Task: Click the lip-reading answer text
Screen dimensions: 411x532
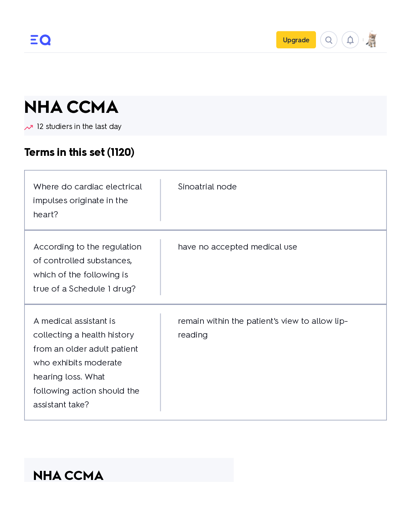Action: (x=263, y=327)
